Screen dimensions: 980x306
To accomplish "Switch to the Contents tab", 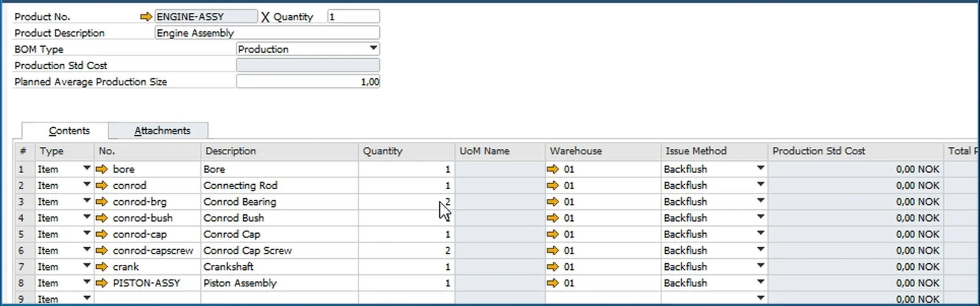I will pyautogui.click(x=66, y=130).
